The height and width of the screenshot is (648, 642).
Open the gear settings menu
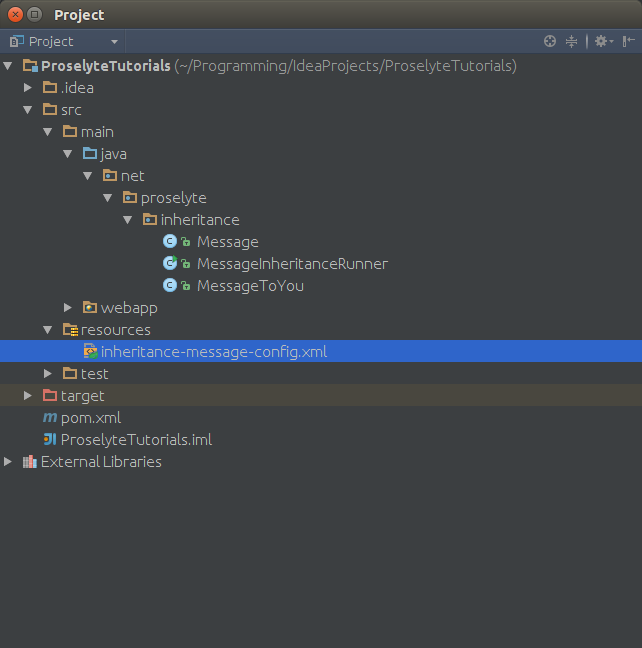601,41
